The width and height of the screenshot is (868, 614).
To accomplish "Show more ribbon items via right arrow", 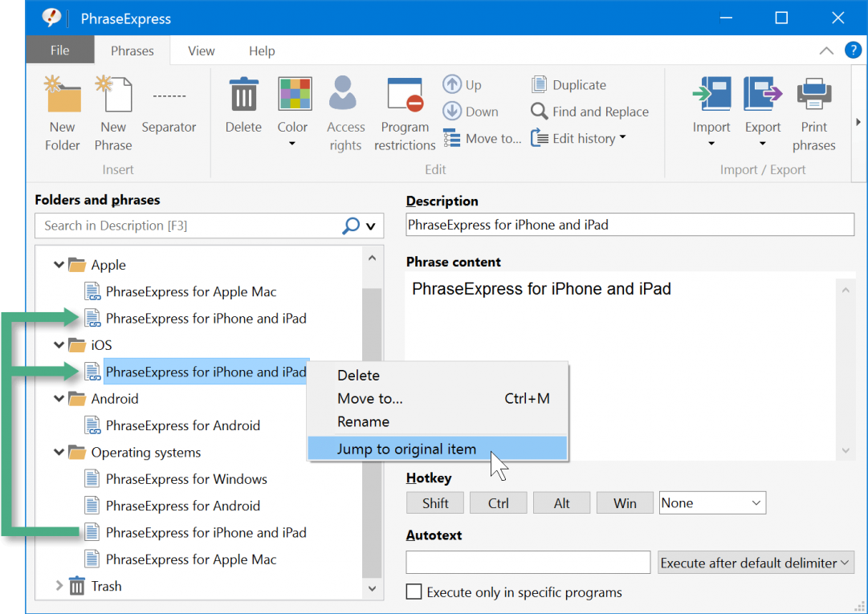I will point(858,122).
